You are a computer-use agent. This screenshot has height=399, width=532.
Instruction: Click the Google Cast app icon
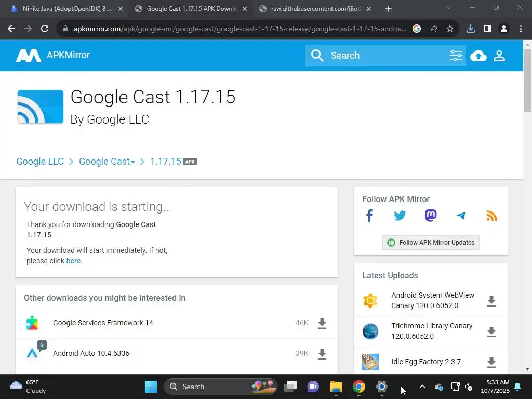pyautogui.click(x=41, y=107)
